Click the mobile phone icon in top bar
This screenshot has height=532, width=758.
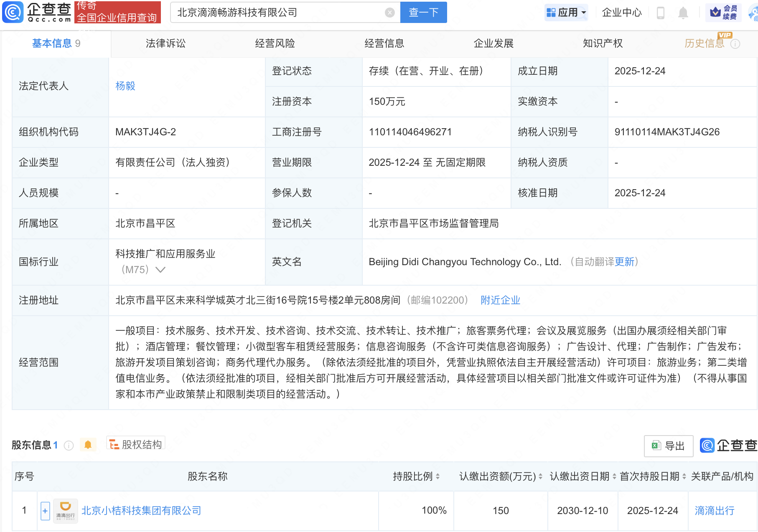[661, 13]
